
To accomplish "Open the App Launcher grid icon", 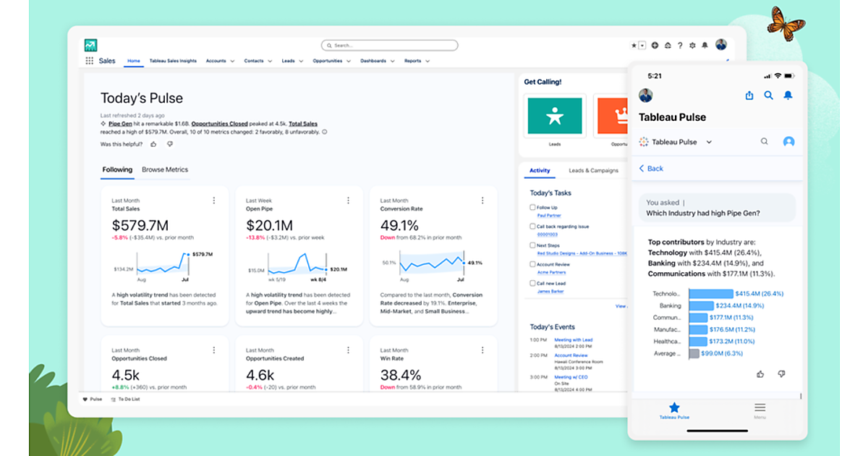I will 89,61.
